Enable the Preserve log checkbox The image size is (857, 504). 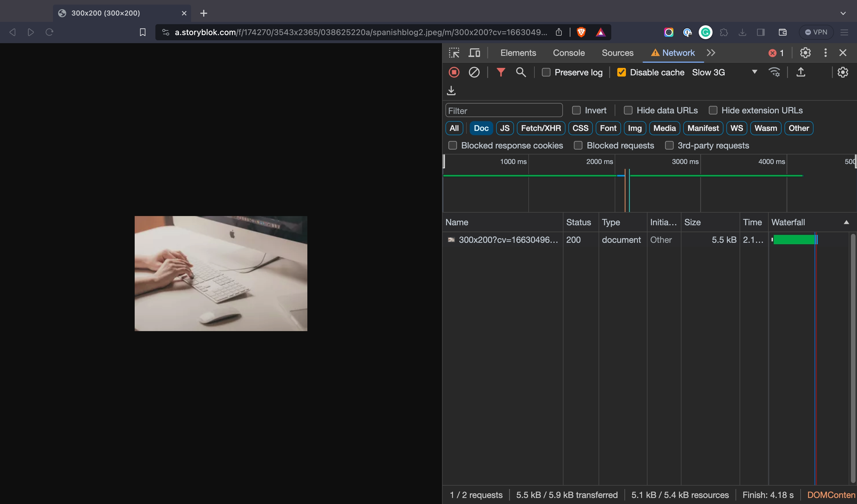(546, 72)
